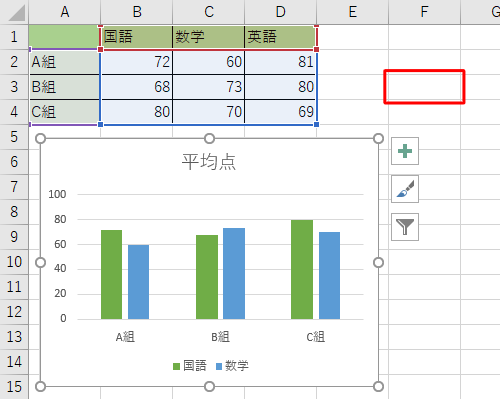The width and height of the screenshot is (500, 399).
Task: Select cell with value 81
Action: (281, 62)
